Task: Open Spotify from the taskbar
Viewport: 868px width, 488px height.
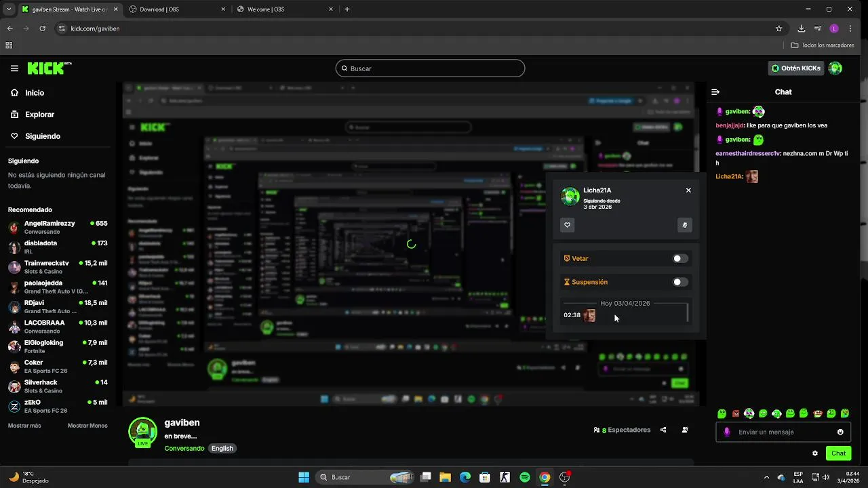Action: (x=525, y=477)
